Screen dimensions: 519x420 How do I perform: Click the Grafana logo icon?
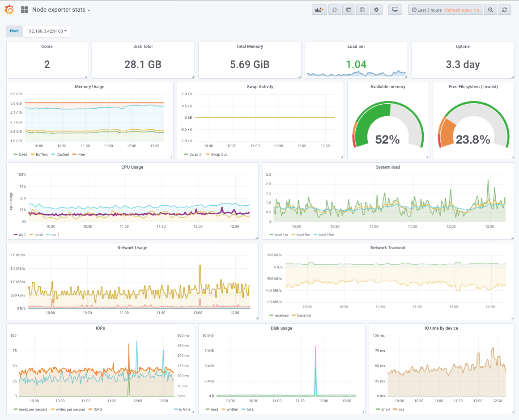9,10
